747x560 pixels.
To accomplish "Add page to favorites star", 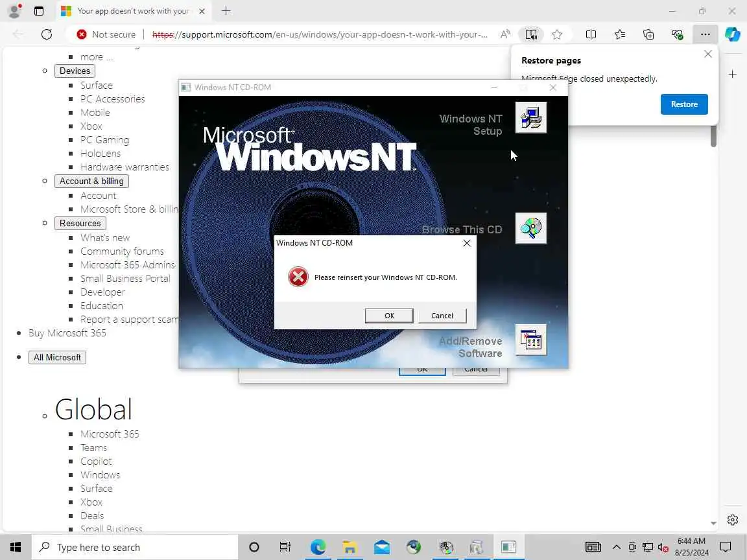I will 557,34.
